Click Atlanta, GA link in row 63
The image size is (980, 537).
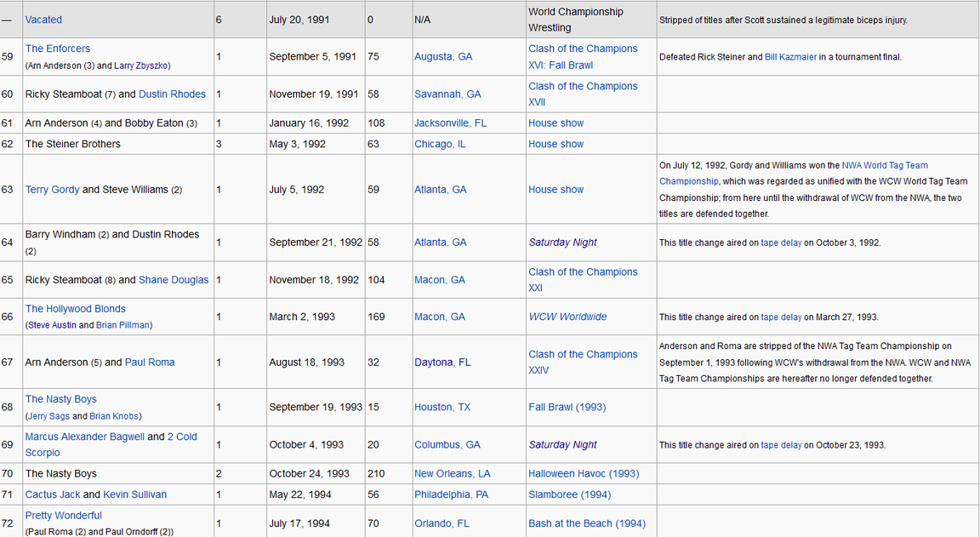pyautogui.click(x=440, y=190)
